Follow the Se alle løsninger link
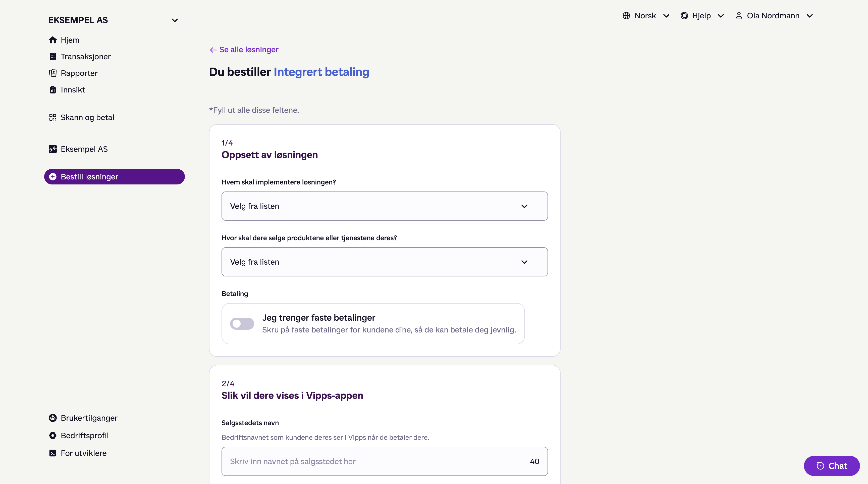 [x=244, y=50]
